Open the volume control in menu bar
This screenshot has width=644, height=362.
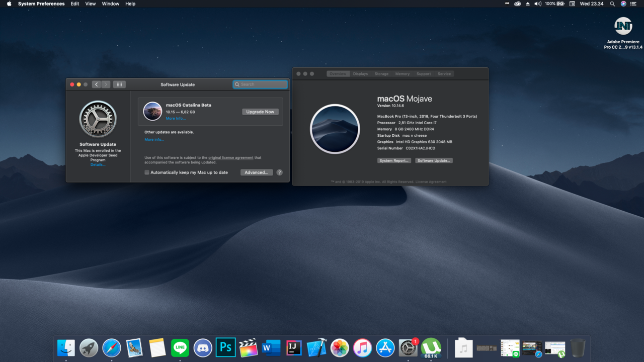coord(538,4)
